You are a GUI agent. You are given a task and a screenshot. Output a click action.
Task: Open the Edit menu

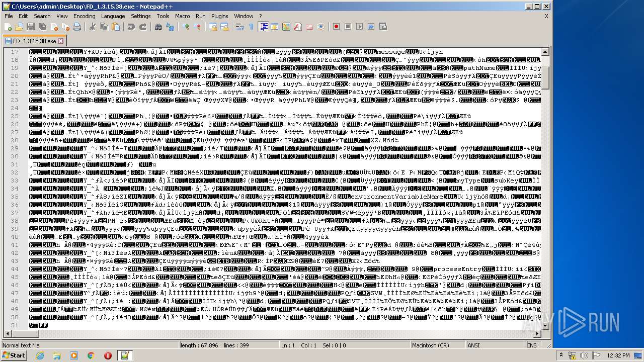tap(23, 16)
